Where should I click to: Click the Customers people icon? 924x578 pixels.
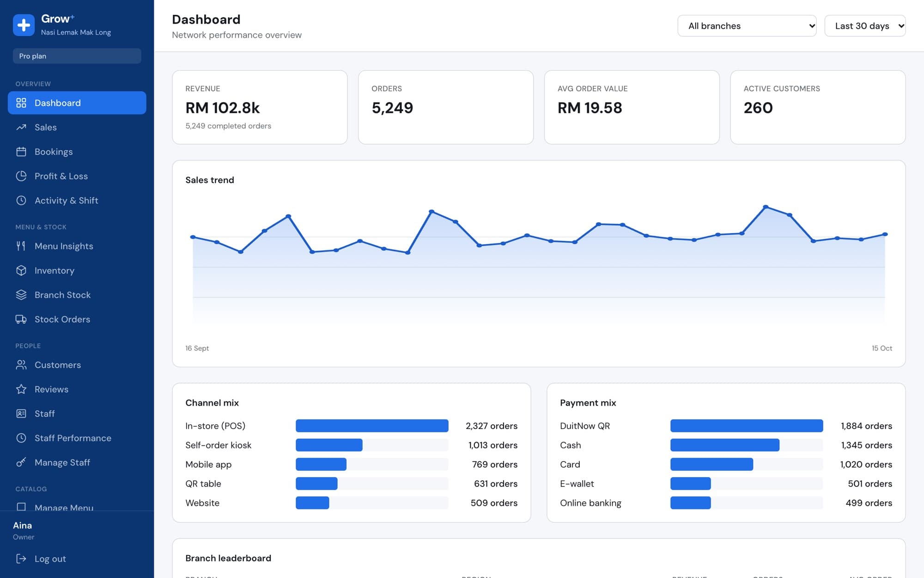(21, 365)
